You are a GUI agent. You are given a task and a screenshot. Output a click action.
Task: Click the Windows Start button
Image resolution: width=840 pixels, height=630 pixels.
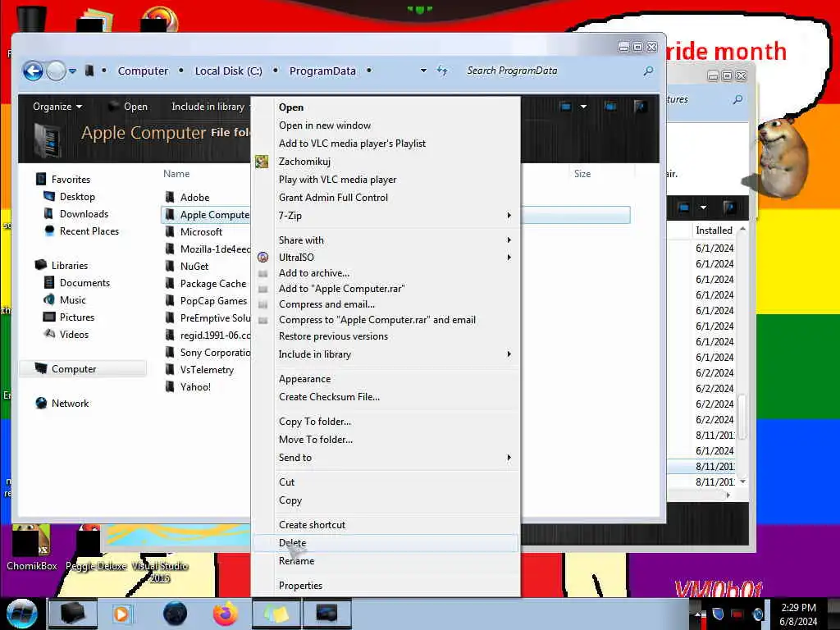(x=21, y=614)
